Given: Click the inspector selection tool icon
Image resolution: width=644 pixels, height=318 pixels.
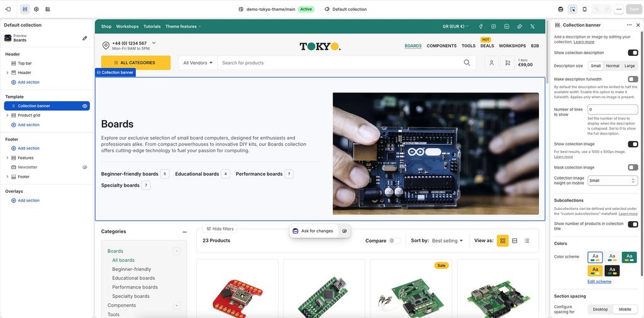Looking at the screenshot, I should tap(572, 9).
